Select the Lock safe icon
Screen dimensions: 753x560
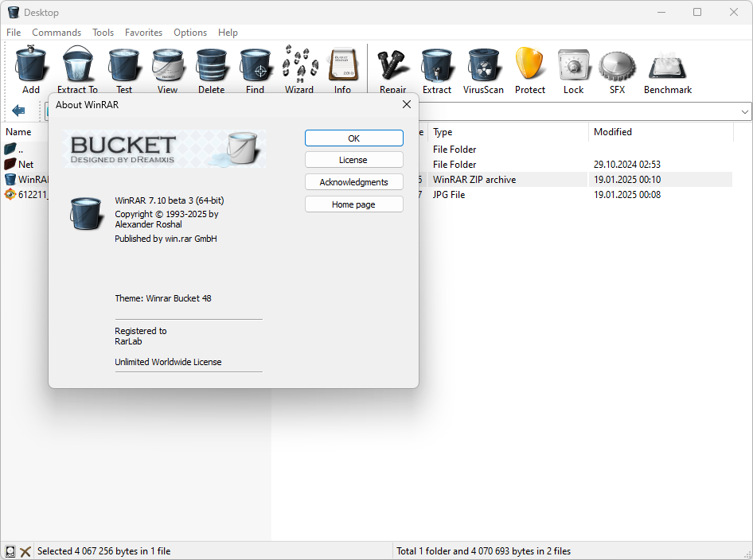573,64
